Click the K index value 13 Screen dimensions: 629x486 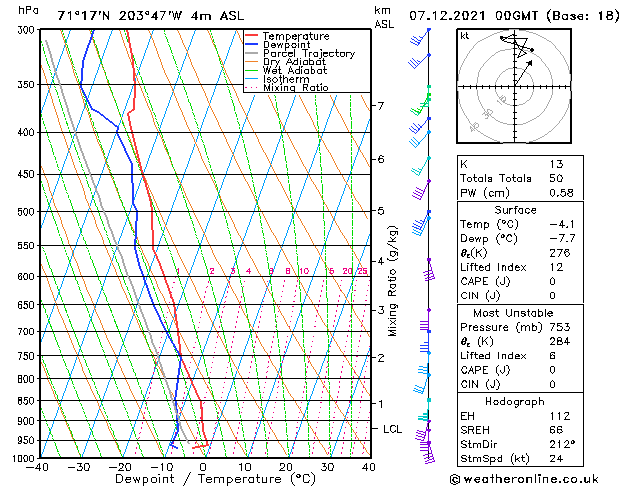click(556, 164)
